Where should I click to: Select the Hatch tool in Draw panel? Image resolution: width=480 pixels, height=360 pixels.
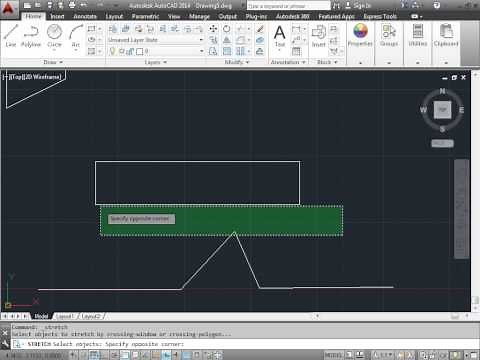tap(91, 51)
